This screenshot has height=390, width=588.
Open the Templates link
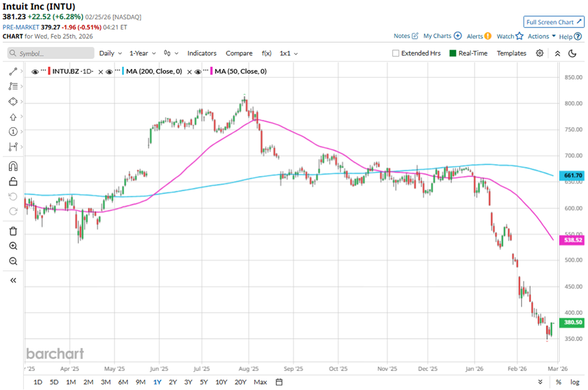point(511,53)
